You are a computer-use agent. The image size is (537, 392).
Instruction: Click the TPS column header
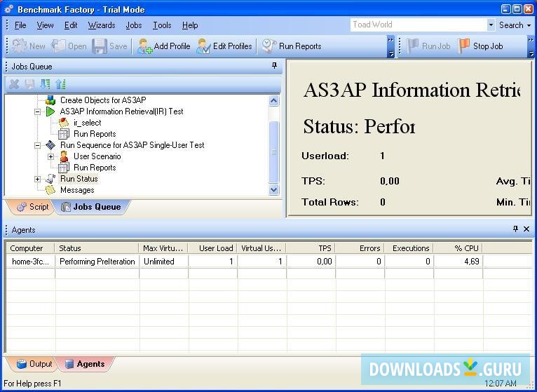(x=311, y=248)
